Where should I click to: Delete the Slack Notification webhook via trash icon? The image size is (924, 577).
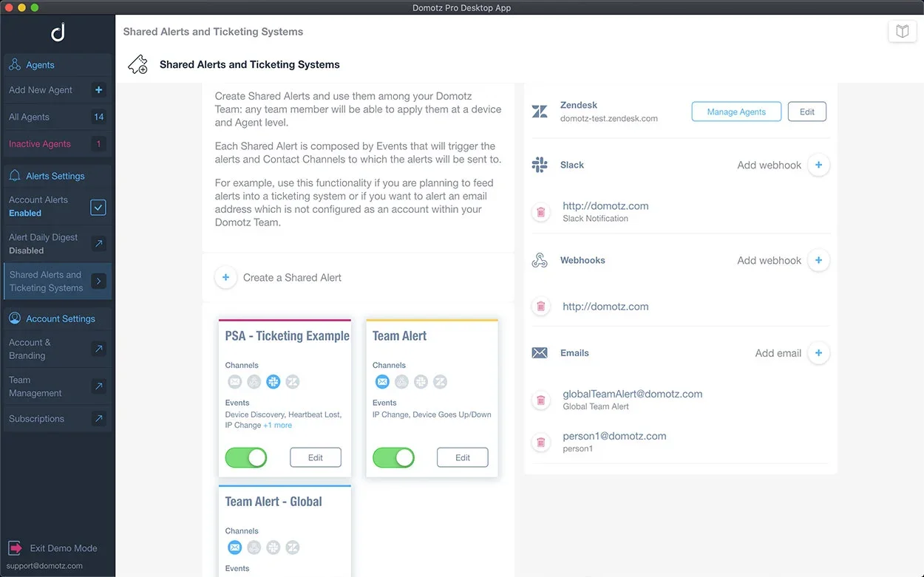click(541, 212)
